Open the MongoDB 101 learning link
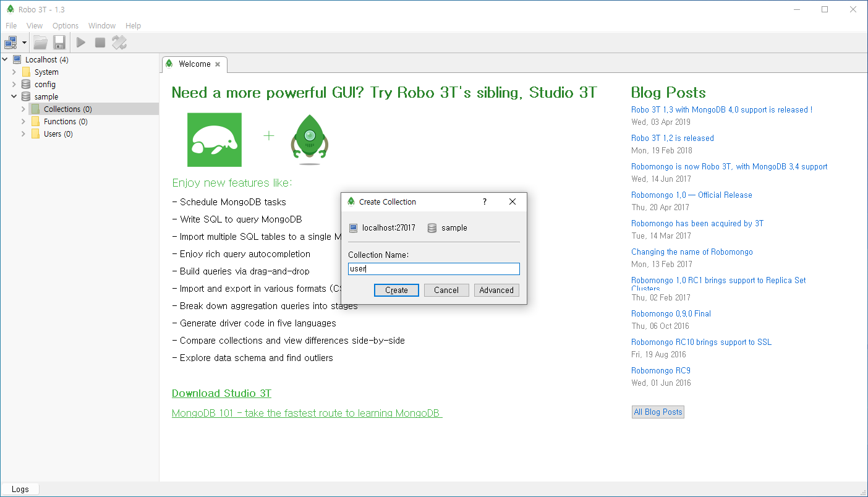This screenshot has width=868, height=497. tap(307, 413)
